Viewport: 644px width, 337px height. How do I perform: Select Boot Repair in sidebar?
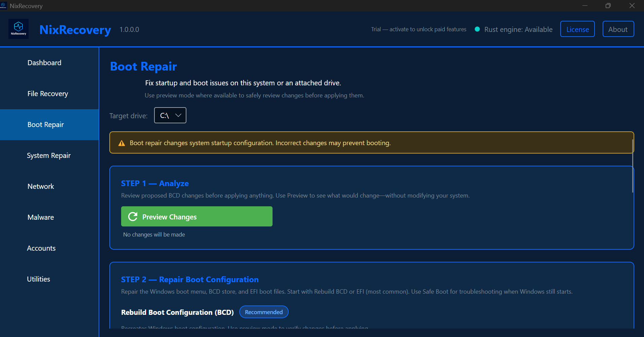pyautogui.click(x=49, y=125)
